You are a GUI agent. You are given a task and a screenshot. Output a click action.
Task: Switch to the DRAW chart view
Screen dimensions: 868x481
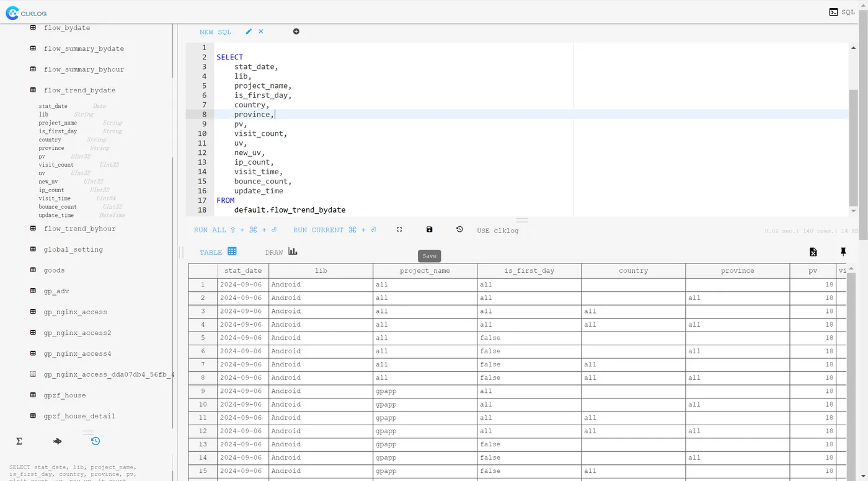click(x=274, y=253)
